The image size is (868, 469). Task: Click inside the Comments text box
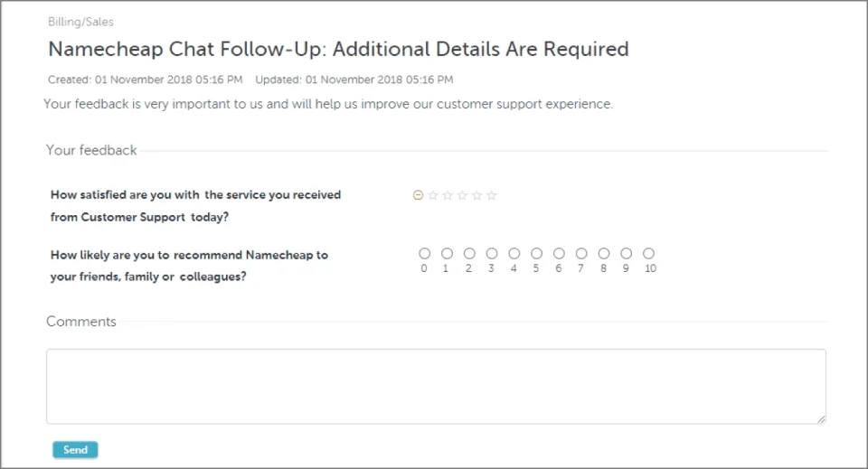[436, 386]
